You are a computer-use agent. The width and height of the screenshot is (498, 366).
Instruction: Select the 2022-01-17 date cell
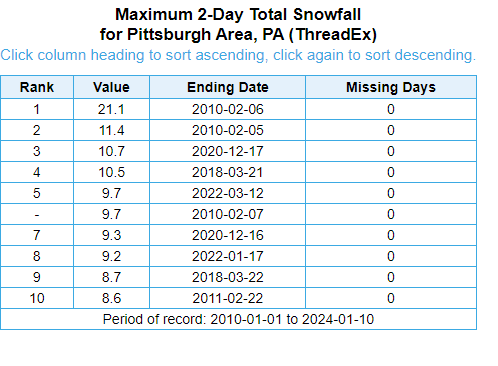pyautogui.click(x=228, y=256)
